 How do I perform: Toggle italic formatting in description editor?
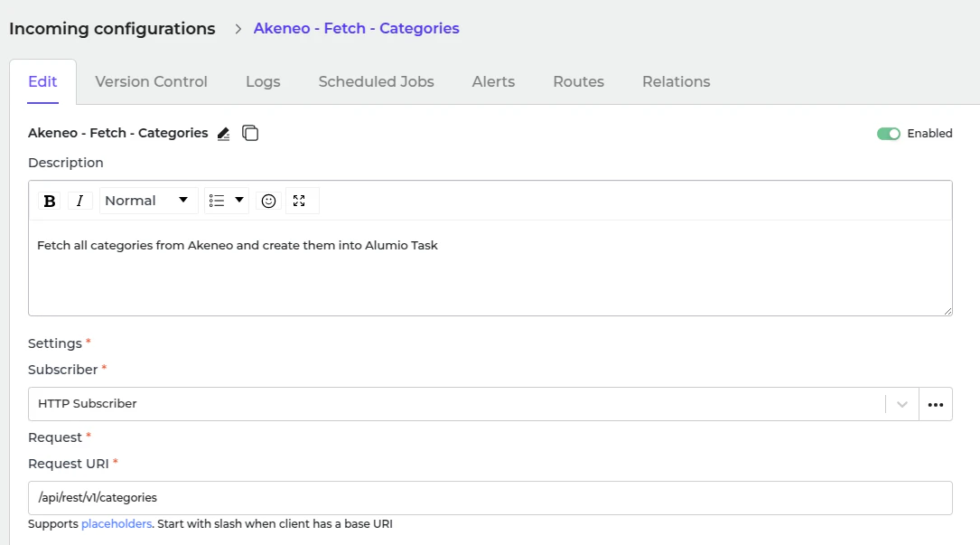pyautogui.click(x=79, y=201)
